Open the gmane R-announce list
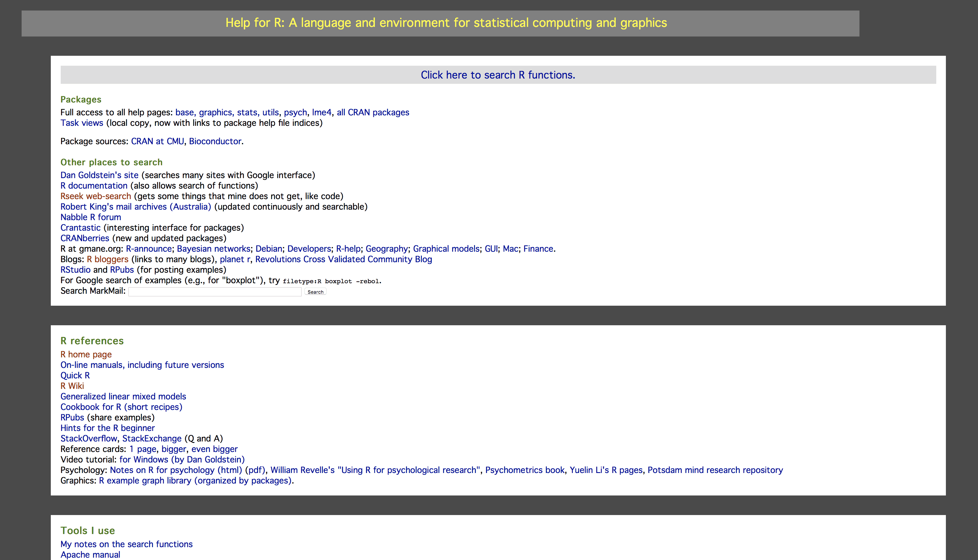This screenshot has width=978, height=560. point(149,248)
